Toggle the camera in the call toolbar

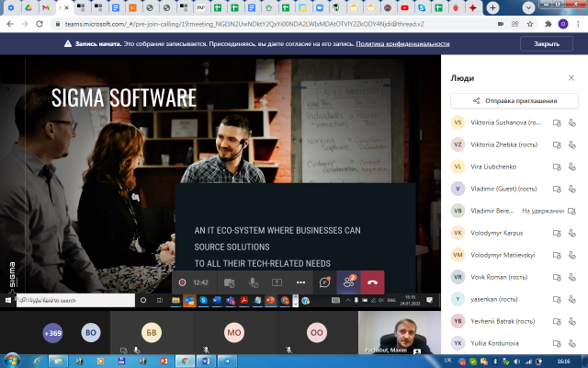point(229,282)
